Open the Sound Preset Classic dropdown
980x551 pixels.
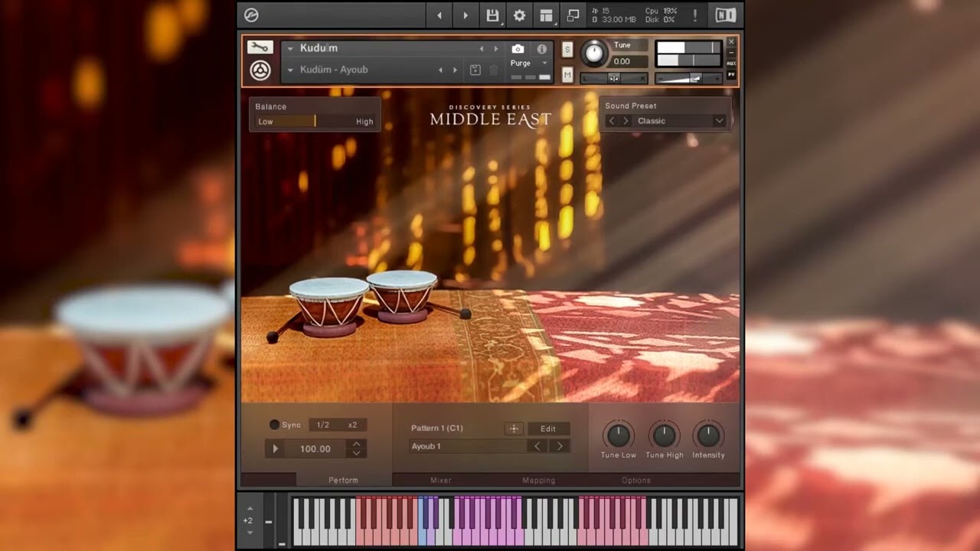click(x=719, y=121)
